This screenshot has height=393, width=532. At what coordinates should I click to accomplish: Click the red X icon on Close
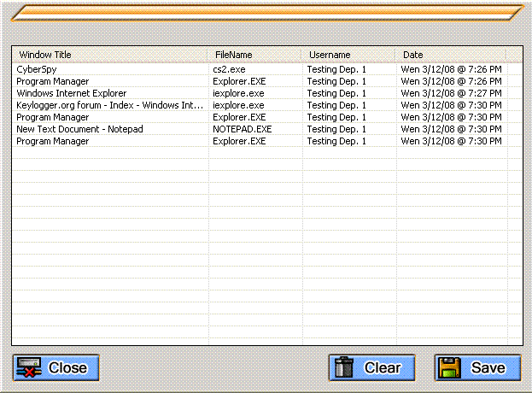point(29,368)
